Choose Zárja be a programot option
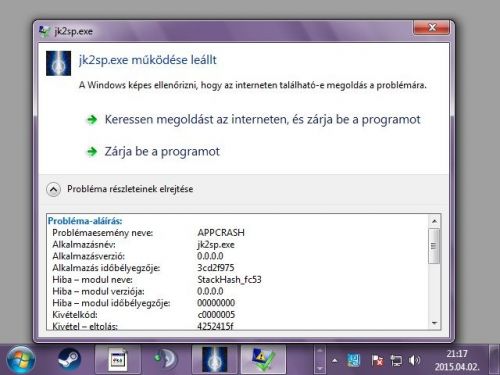The width and height of the screenshot is (500, 375). pyautogui.click(x=162, y=152)
